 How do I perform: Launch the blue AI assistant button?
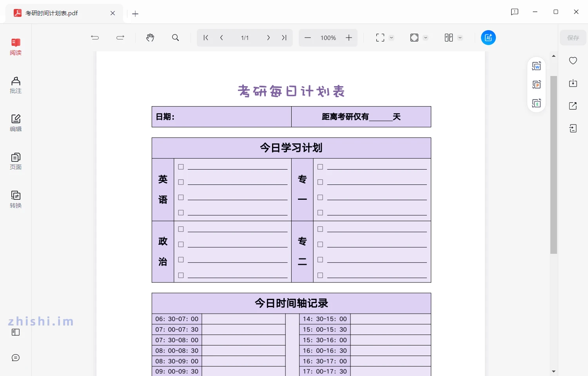click(488, 38)
